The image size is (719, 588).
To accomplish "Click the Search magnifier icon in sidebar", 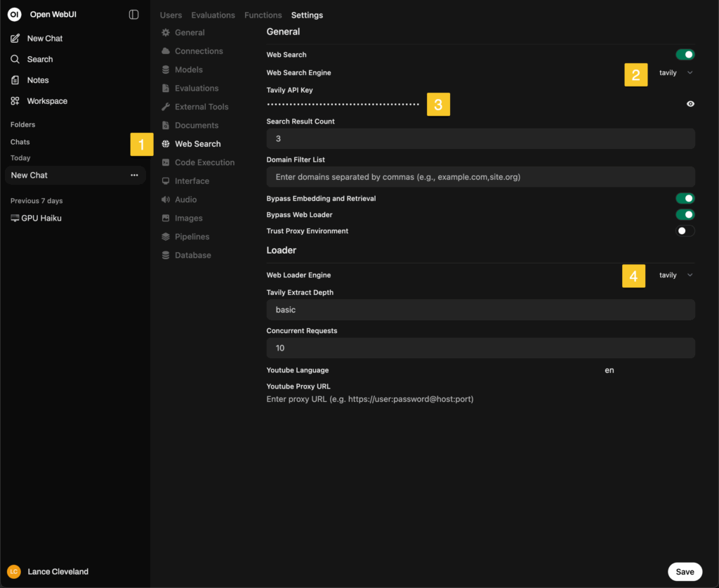I will (15, 60).
